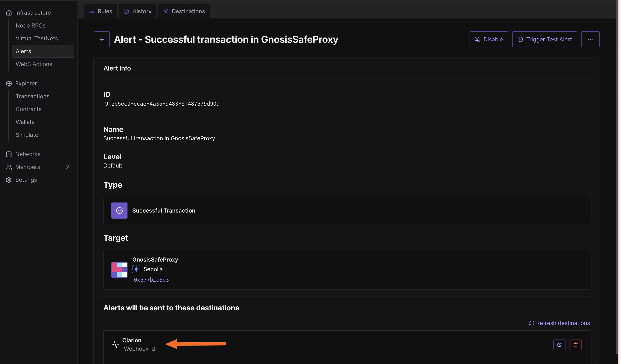Open Clarion destination external link icon
Image resolution: width=621 pixels, height=364 pixels.
559,345
